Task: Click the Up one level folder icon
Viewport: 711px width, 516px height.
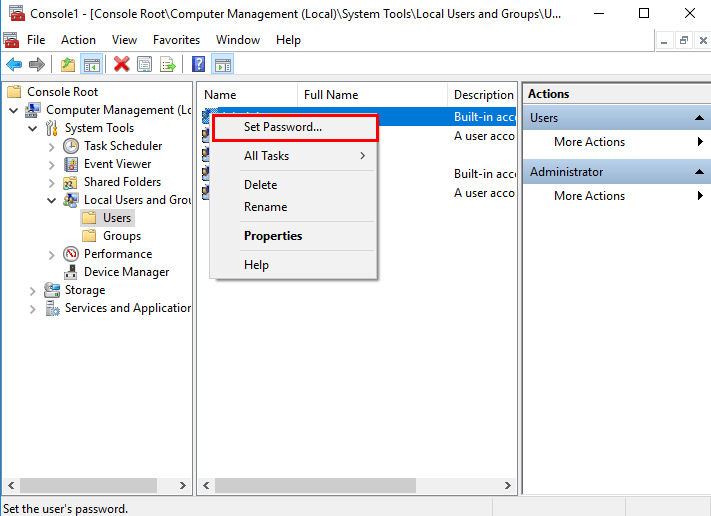Action: (68, 64)
